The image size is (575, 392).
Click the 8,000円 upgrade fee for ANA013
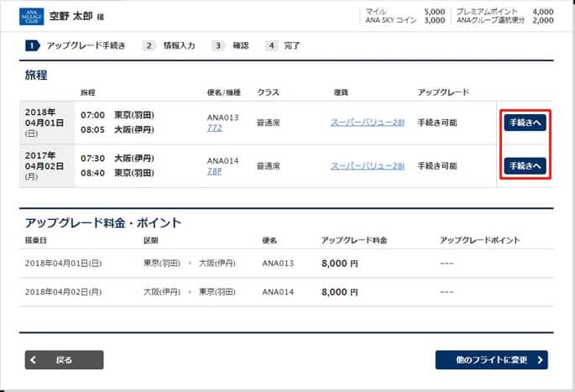[340, 264]
